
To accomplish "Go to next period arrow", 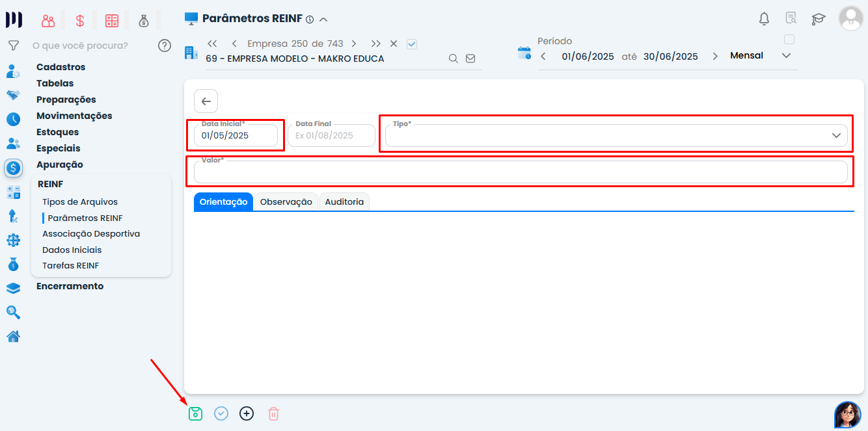I will point(715,57).
